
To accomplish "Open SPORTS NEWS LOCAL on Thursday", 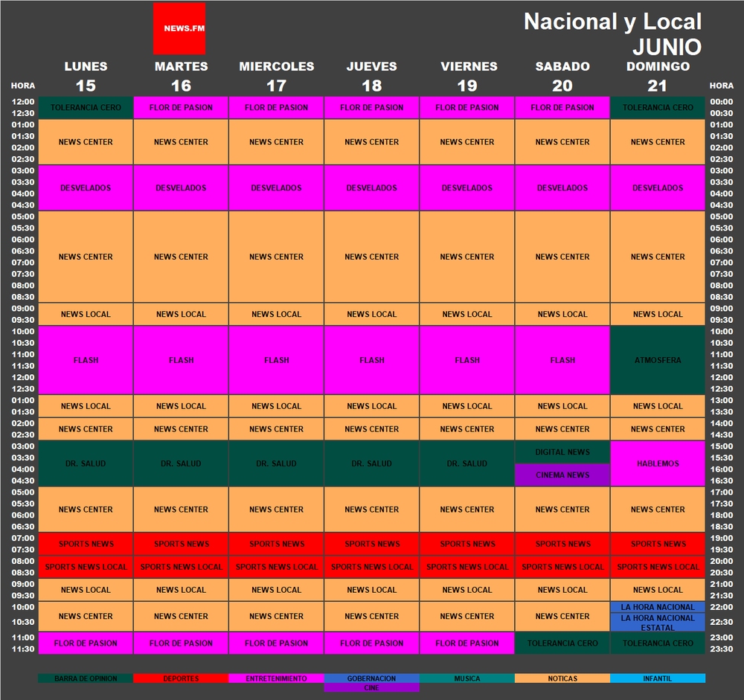I will coord(371,566).
